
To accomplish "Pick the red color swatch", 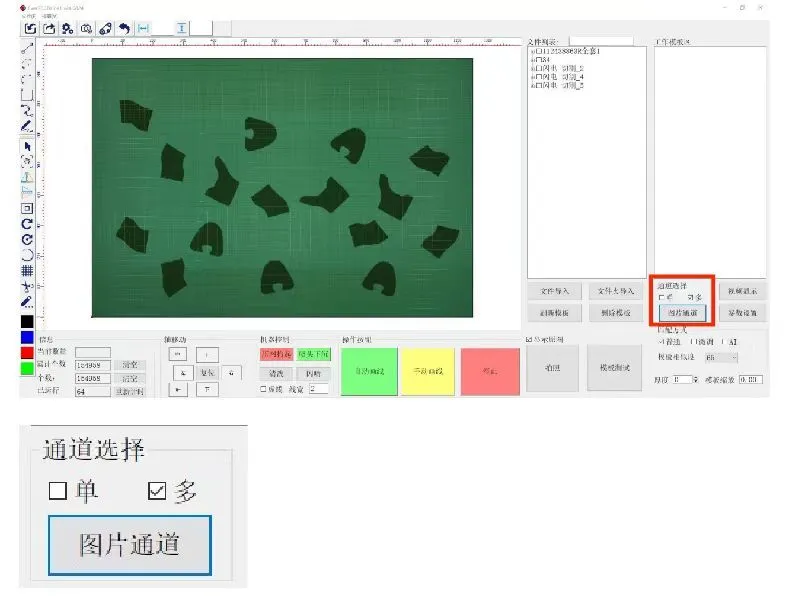I will [x=27, y=353].
